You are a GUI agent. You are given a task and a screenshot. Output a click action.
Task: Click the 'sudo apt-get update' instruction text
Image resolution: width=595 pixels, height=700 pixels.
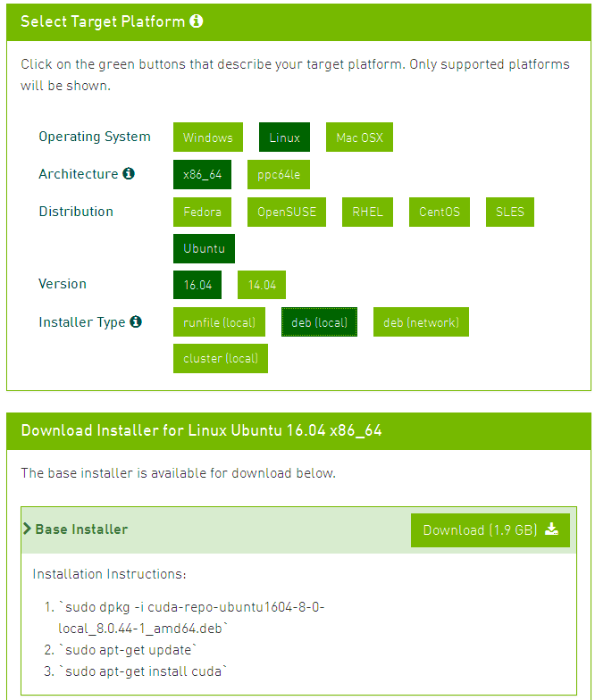(128, 650)
